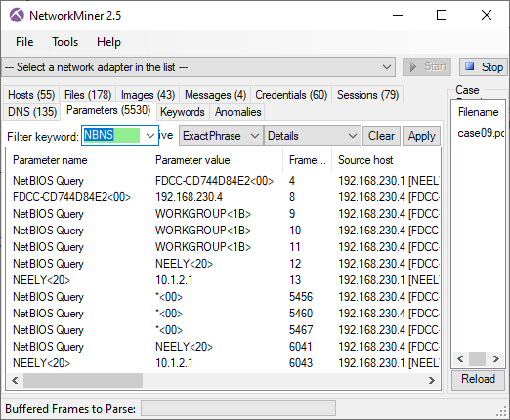Expand the filter keyword history dropdown arrow
This screenshot has width=510, height=420.
[x=149, y=135]
